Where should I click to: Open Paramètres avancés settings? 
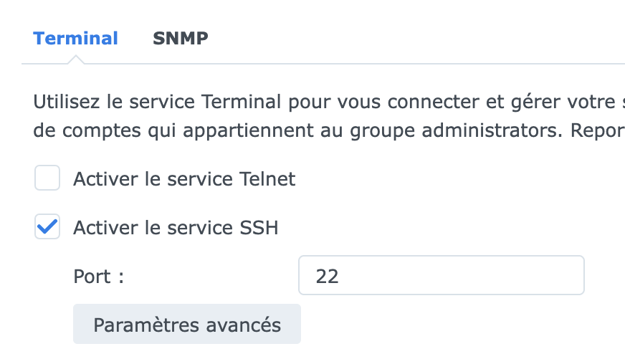point(187,325)
